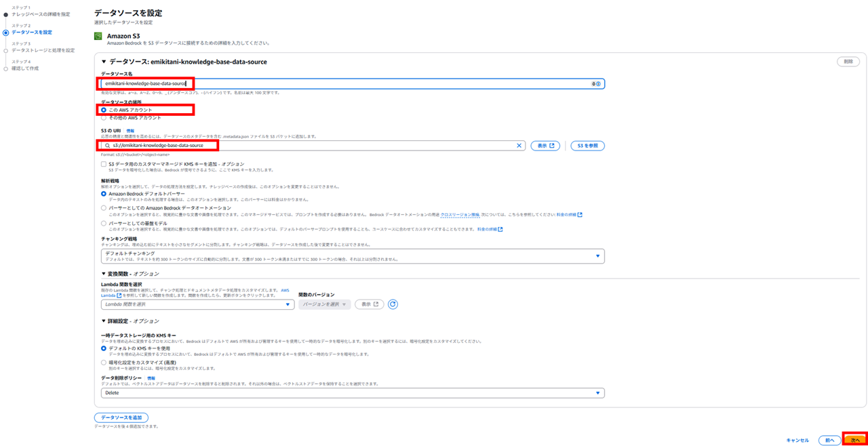Click the キャンセル link

797,441
